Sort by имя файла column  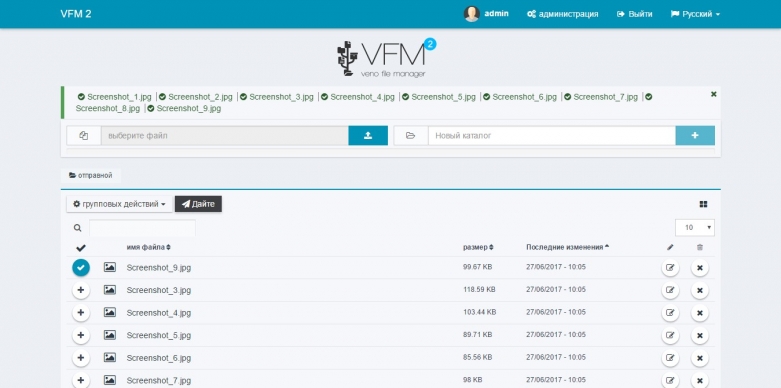148,247
